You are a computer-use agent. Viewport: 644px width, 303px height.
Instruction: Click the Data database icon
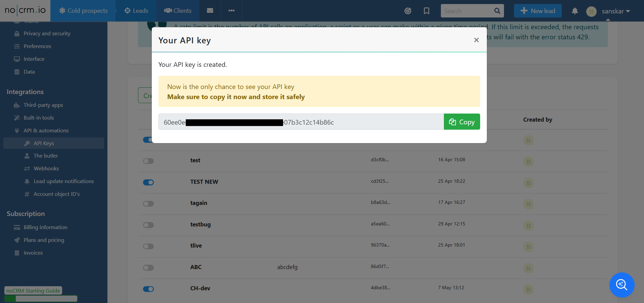17,72
